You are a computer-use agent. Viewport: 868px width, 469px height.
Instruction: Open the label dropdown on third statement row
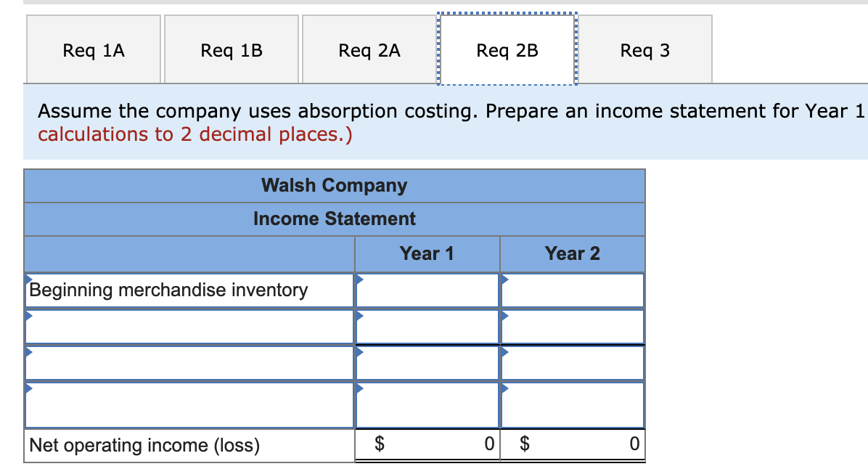tap(29, 352)
